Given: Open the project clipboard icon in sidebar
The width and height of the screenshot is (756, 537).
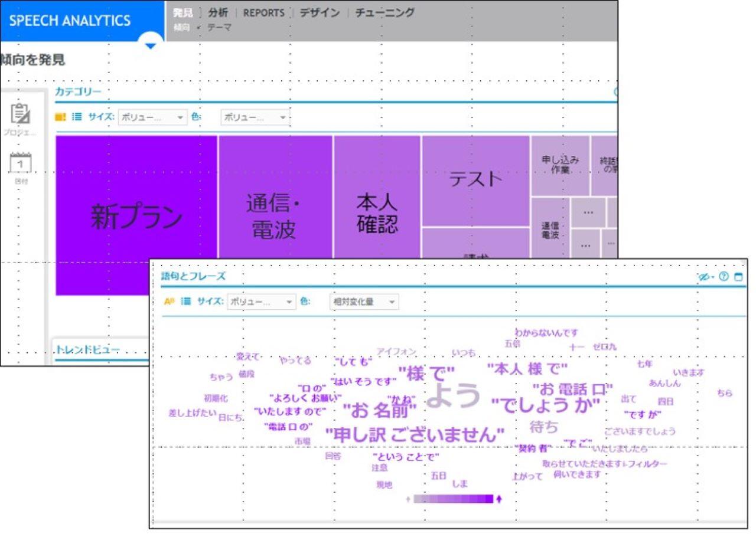Looking at the screenshot, I should (21, 114).
